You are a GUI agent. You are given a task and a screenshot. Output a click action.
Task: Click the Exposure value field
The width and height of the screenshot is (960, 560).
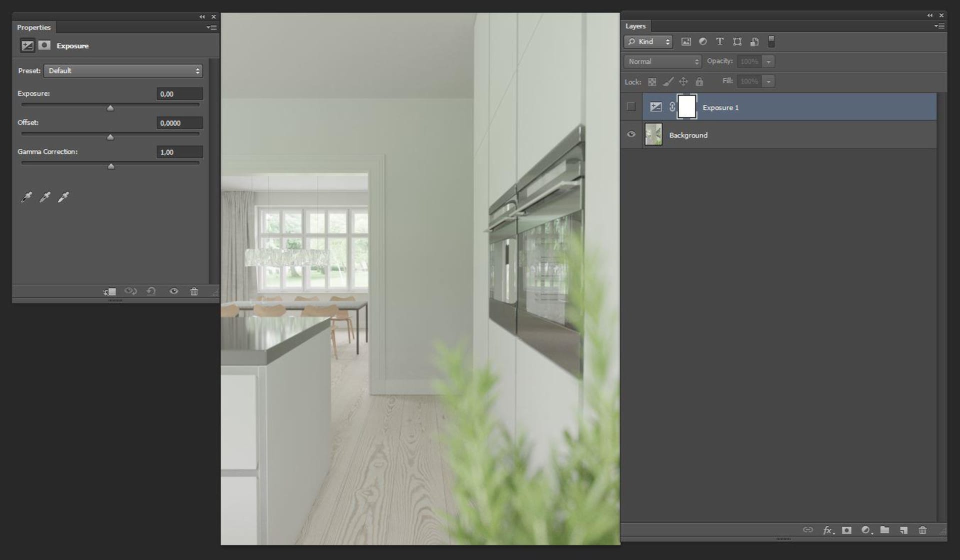[179, 94]
